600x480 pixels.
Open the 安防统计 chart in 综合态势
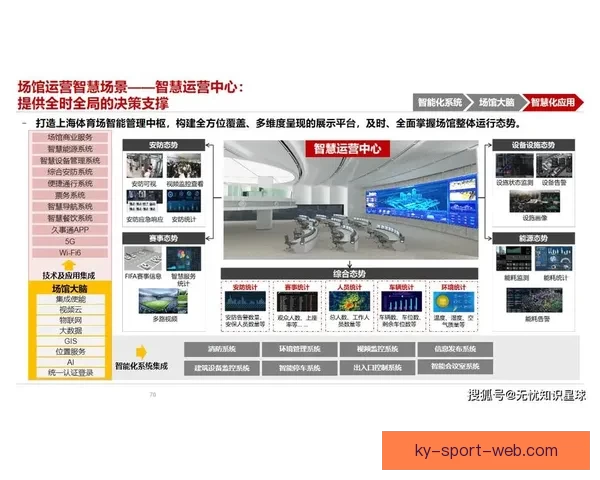245,301
